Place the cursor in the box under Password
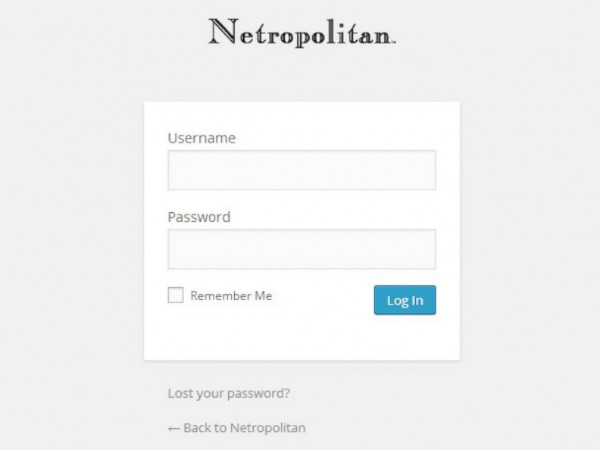Image resolution: width=600 pixels, height=450 pixels. (x=302, y=249)
